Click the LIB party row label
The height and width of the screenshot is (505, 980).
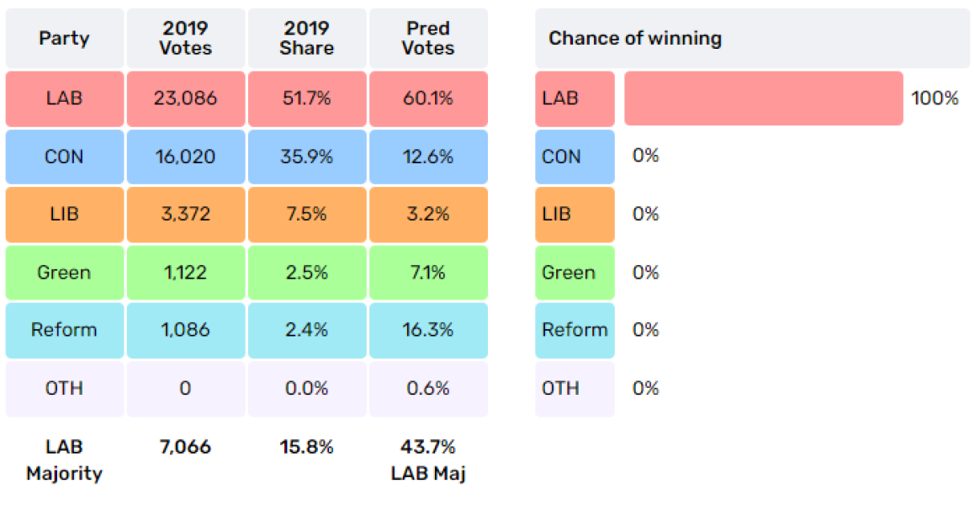point(65,214)
